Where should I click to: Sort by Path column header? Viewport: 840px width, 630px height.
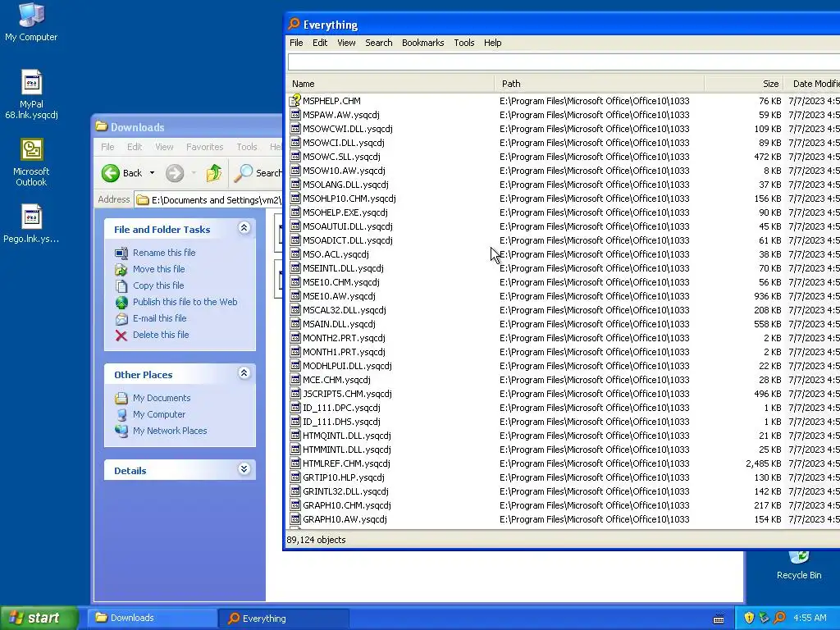coord(600,84)
